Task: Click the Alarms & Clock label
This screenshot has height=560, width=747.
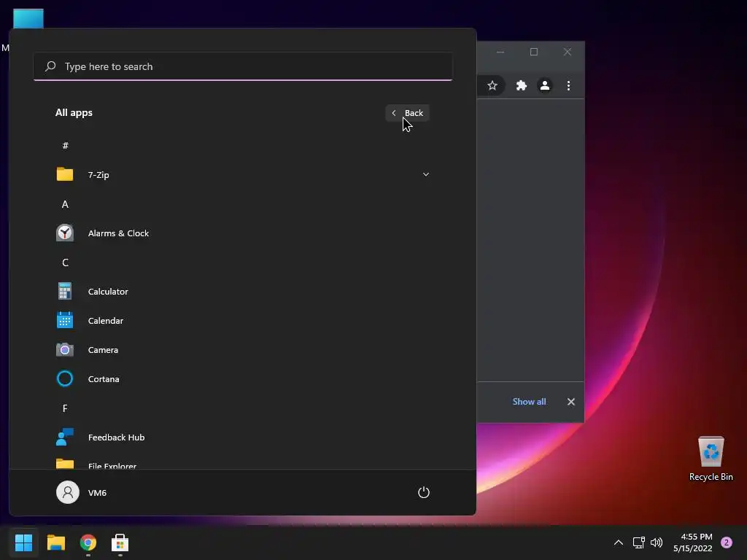Action: coord(118,233)
